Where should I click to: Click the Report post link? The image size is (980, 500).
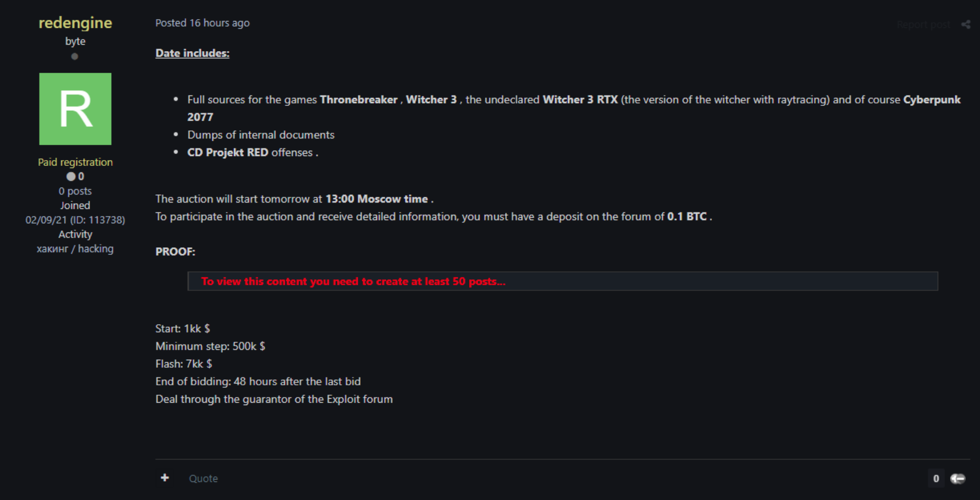pyautogui.click(x=923, y=24)
